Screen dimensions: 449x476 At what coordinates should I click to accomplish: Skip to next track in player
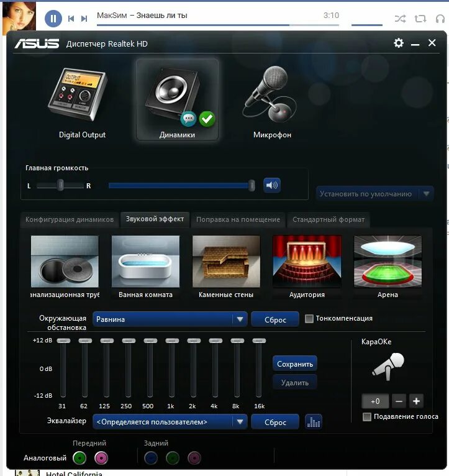click(84, 19)
